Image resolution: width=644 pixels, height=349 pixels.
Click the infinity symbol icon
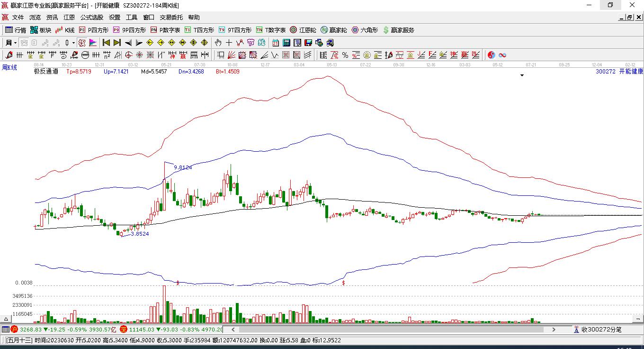(502, 55)
